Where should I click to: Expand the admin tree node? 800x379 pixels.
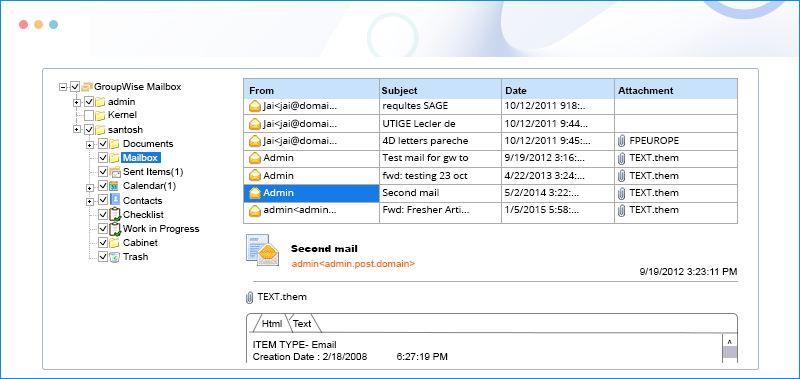click(77, 102)
